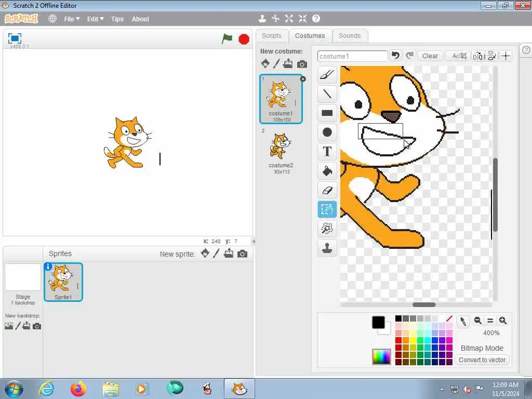Screen dimensions: 532x399
Task: Open the language globe menu
Action: 52,19
